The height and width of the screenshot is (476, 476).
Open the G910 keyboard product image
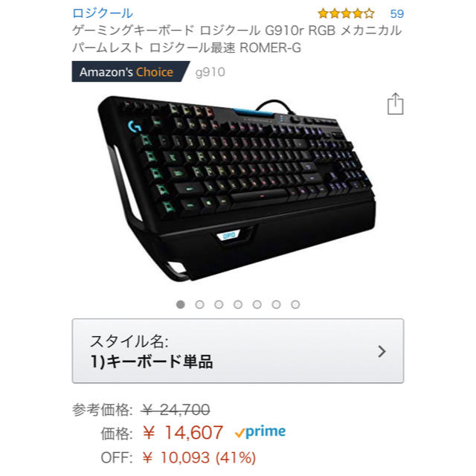point(237,188)
